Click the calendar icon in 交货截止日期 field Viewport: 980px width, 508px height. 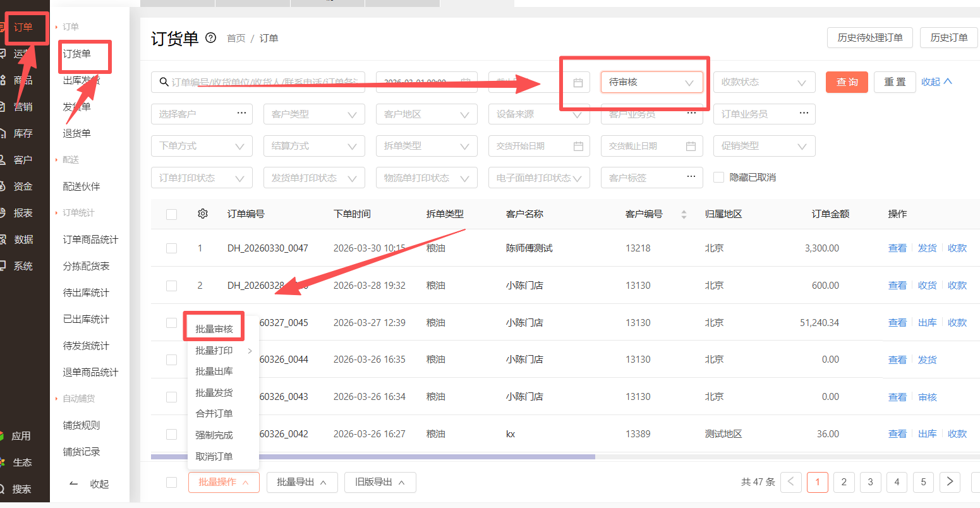coord(691,146)
